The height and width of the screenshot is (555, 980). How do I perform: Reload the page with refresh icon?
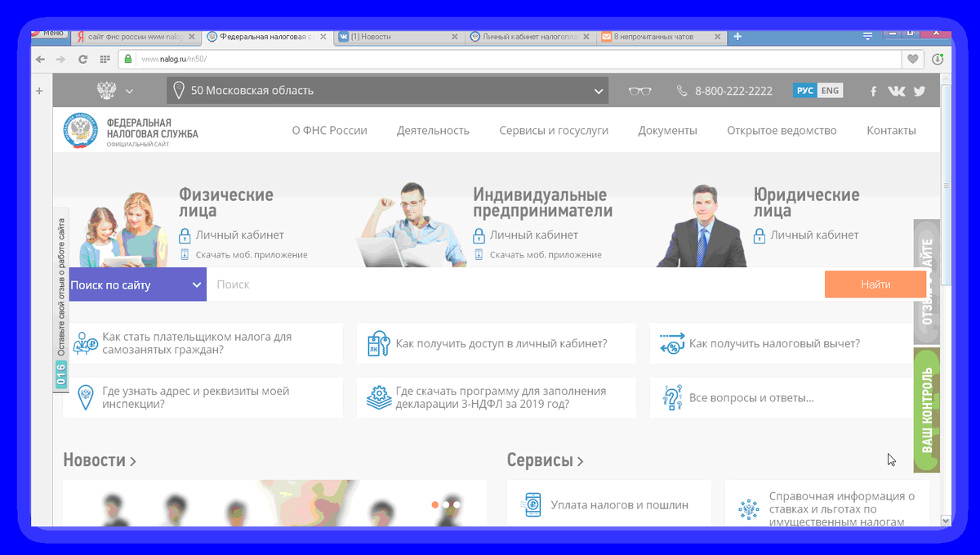[82, 60]
